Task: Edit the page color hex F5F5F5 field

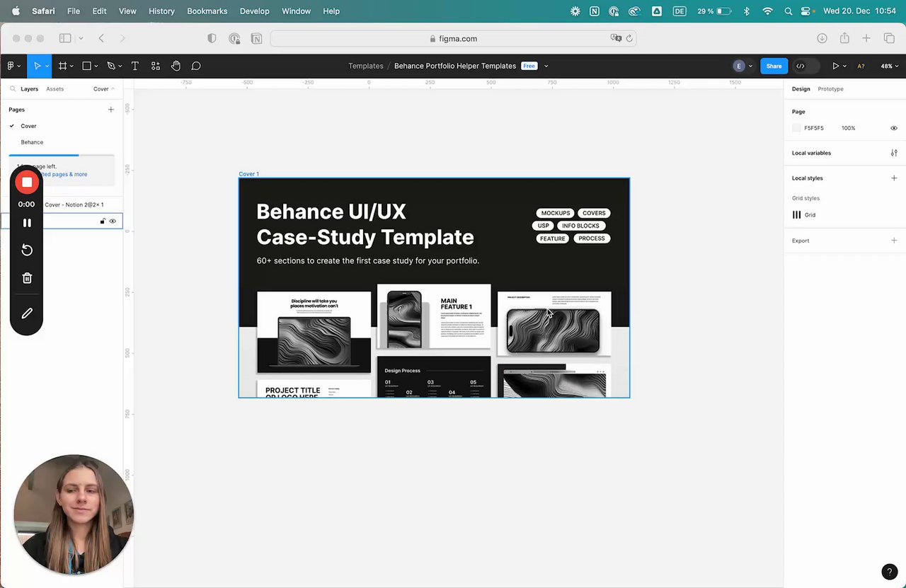Action: click(814, 128)
